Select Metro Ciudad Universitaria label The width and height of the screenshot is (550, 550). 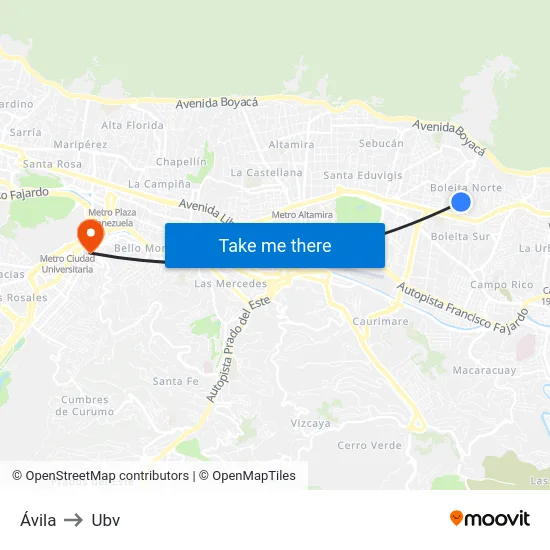coord(67,264)
